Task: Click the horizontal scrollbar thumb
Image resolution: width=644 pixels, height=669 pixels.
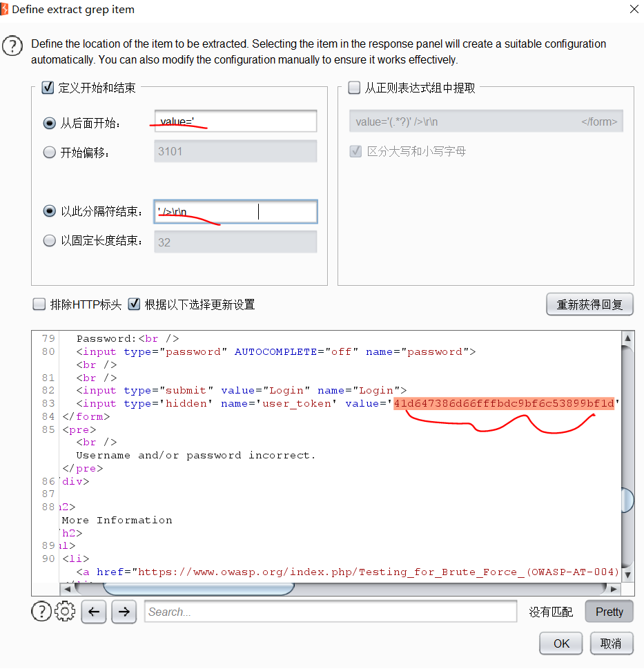Action: click(199, 589)
